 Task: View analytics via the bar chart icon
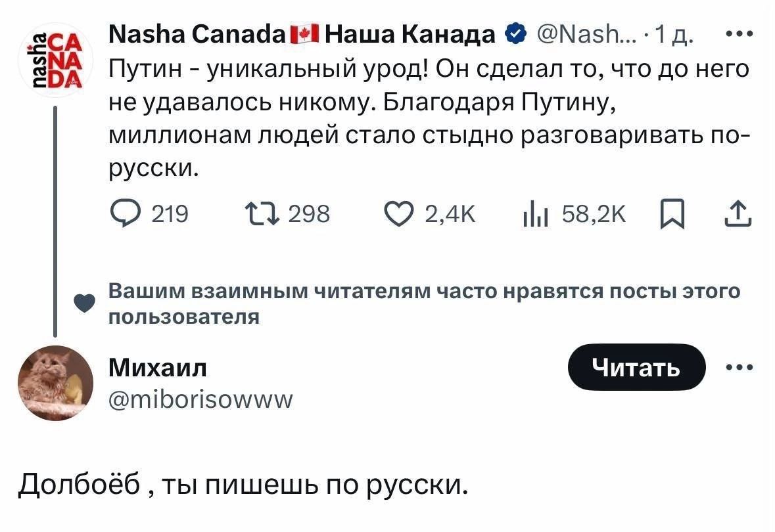[x=535, y=214]
